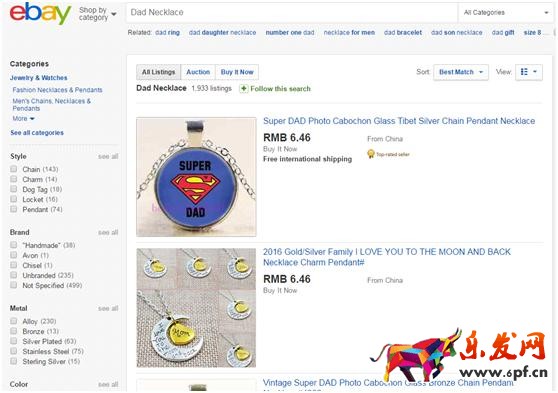Screen dimensions: 558x393
Task: Click See all categories link
Action: pos(37,133)
